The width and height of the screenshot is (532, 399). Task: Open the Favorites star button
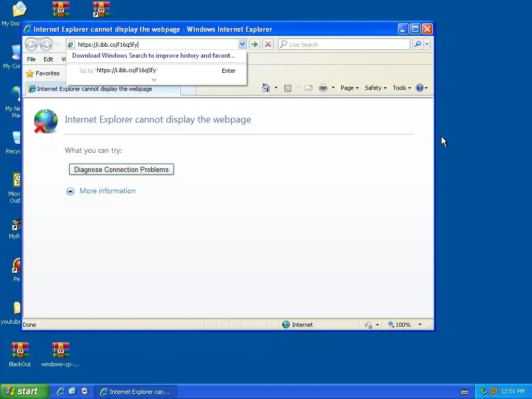pos(43,73)
